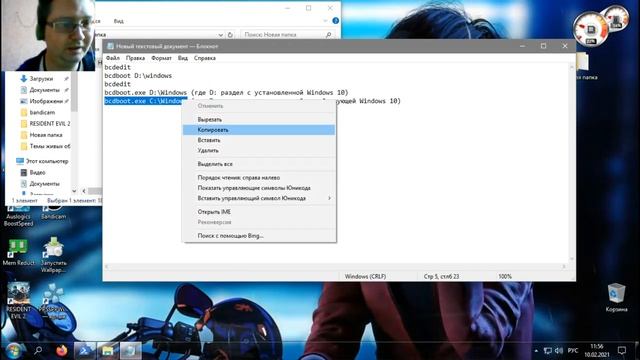
Task: Open Notepad's Правка menu
Action: click(135, 58)
